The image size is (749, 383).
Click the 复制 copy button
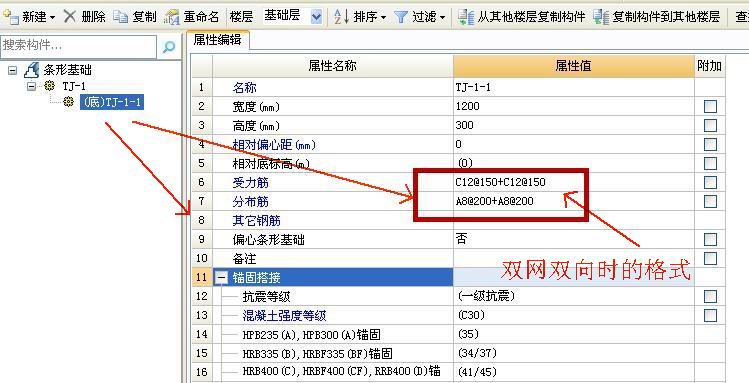point(135,17)
